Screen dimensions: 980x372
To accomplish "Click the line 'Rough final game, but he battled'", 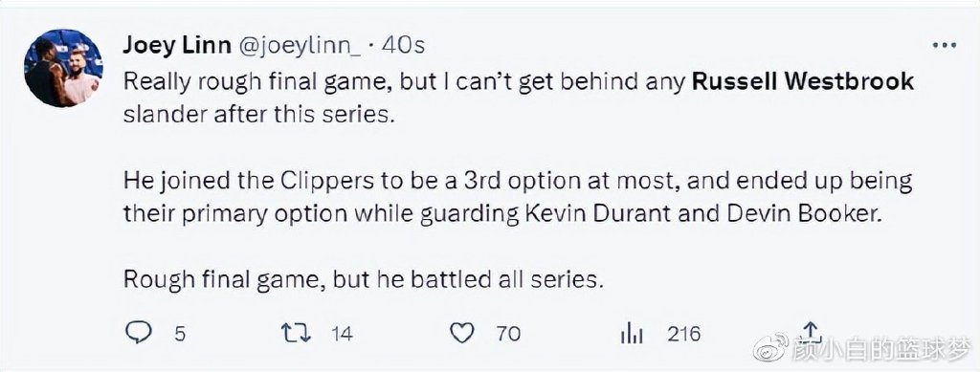I will click(363, 279).
